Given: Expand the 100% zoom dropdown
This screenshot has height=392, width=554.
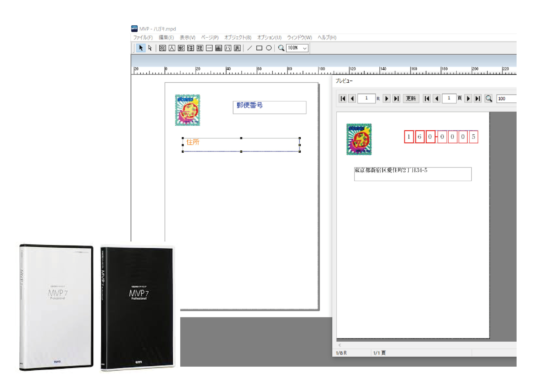Looking at the screenshot, I should (x=305, y=48).
